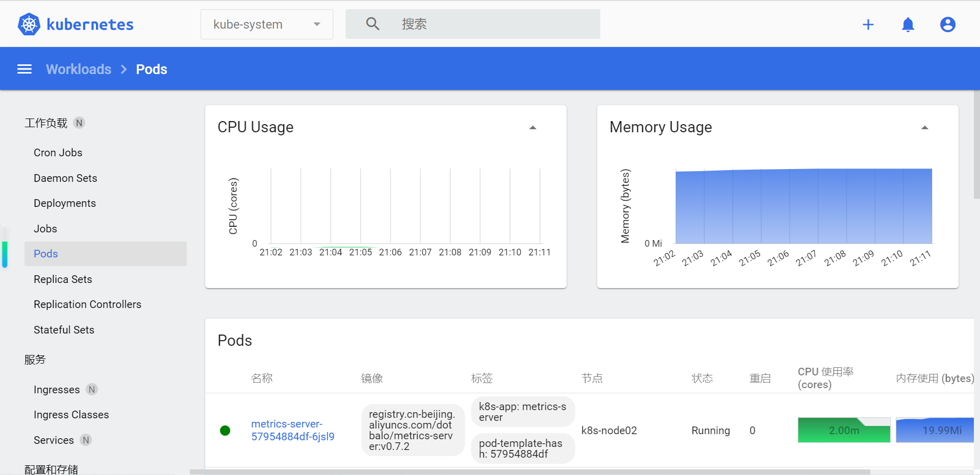Open Stateful Sets from the sidebar
Image resolution: width=980 pixels, height=475 pixels.
click(x=64, y=330)
